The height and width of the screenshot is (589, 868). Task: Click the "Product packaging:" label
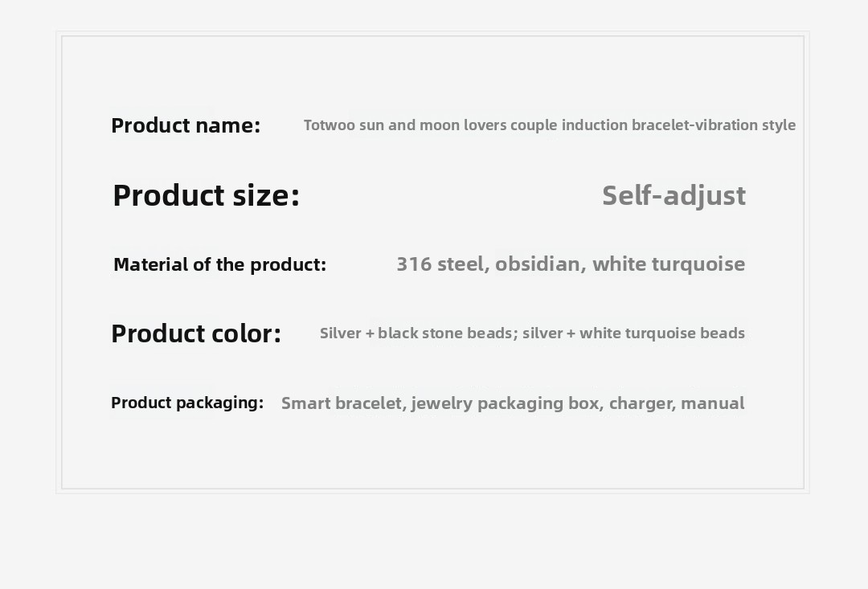click(187, 403)
